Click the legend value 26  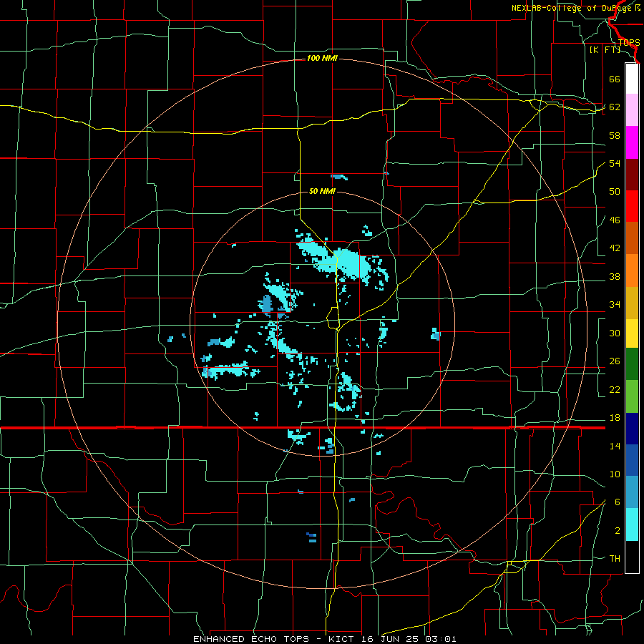click(615, 361)
